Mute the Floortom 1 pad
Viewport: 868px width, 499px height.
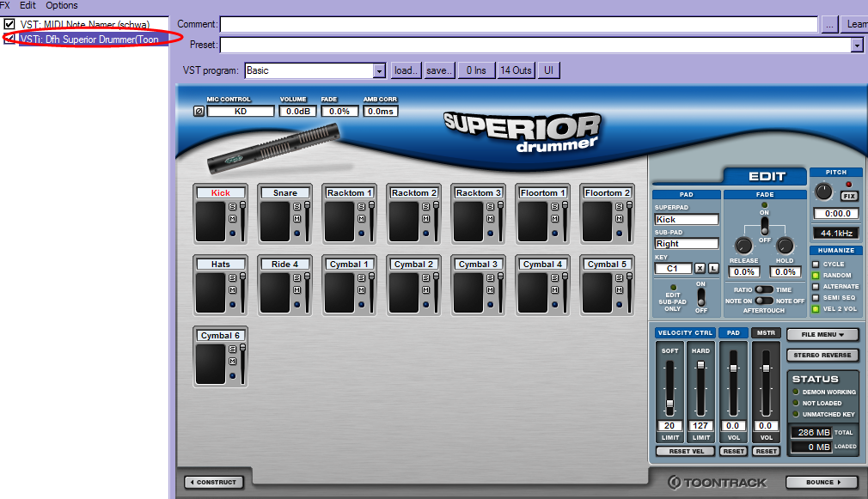554,218
